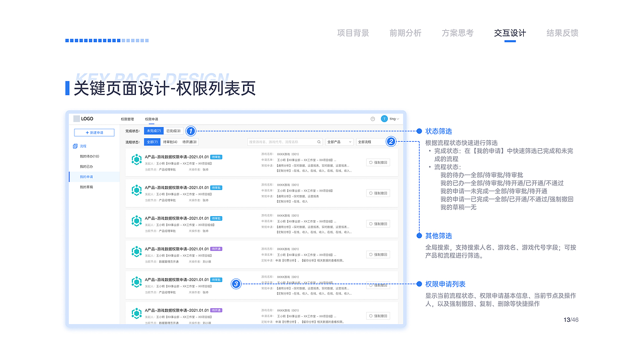This screenshot has width=644, height=362.
Task: Open 我的申请 in the sidebar
Action: click(94, 177)
